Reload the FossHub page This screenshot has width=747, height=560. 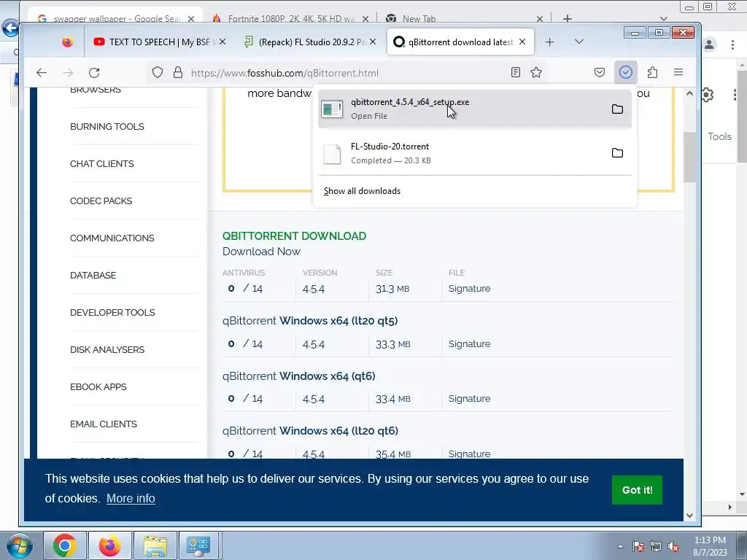94,73
